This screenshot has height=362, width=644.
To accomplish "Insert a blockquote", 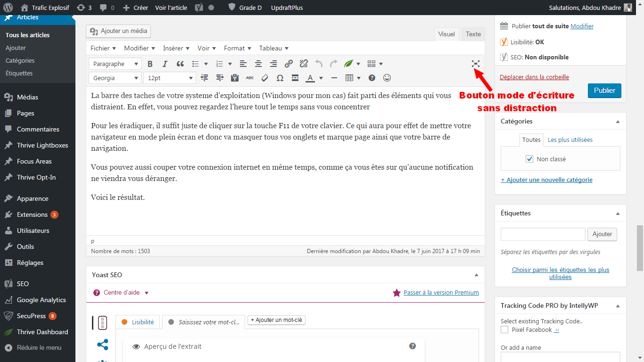I will (x=180, y=64).
